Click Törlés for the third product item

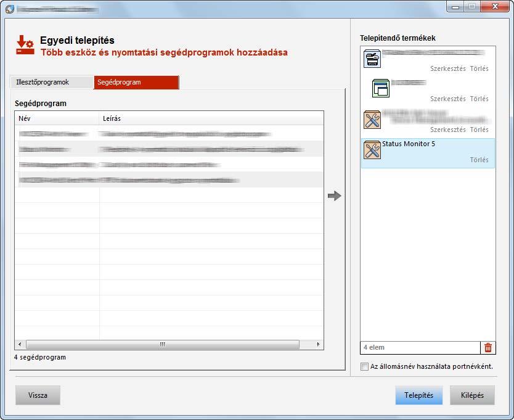coord(479,130)
